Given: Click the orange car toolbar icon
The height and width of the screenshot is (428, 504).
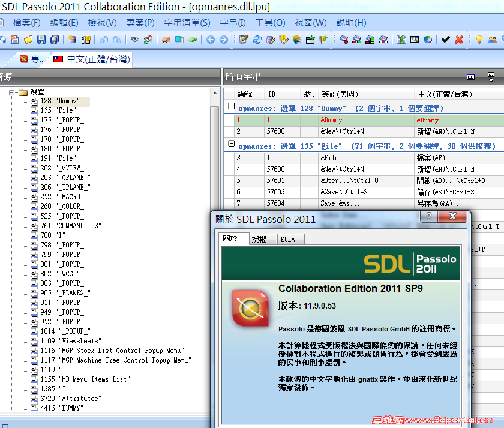Looking at the screenshot, I should tap(166, 40).
